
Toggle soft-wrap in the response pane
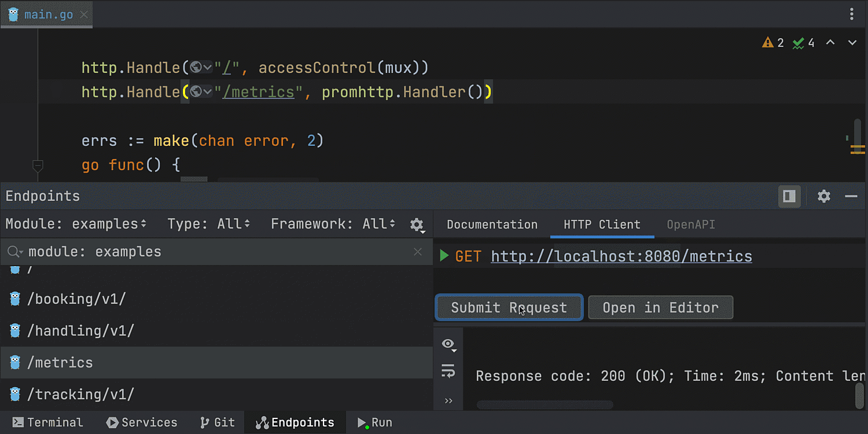(x=448, y=371)
